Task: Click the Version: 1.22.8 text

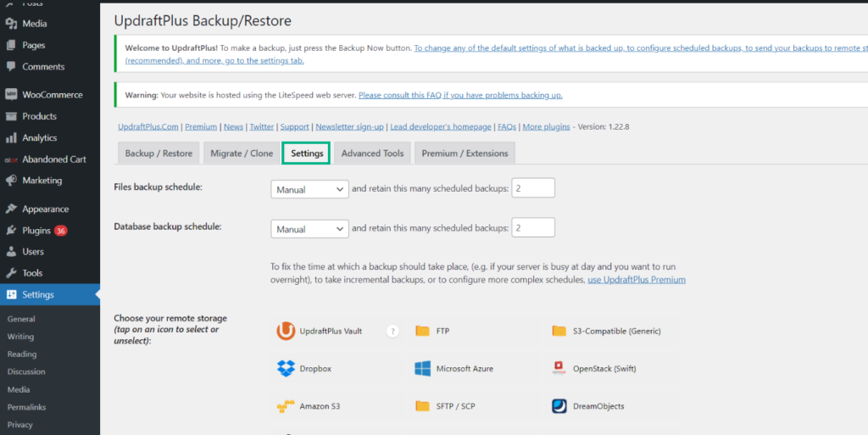Action: (x=604, y=126)
